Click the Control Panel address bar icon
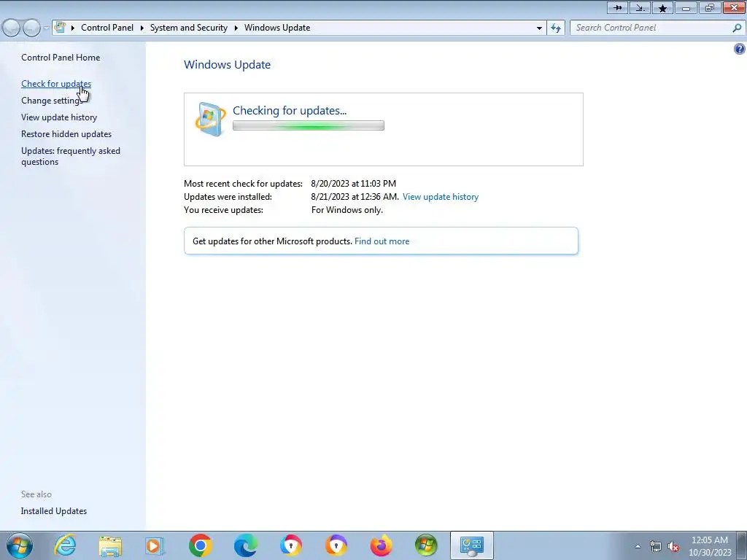747x560 pixels. pos(60,27)
